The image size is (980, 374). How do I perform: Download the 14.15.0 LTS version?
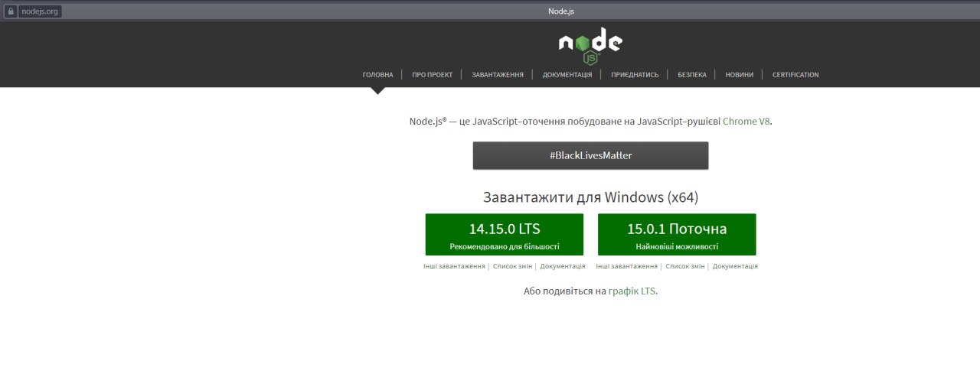click(505, 235)
